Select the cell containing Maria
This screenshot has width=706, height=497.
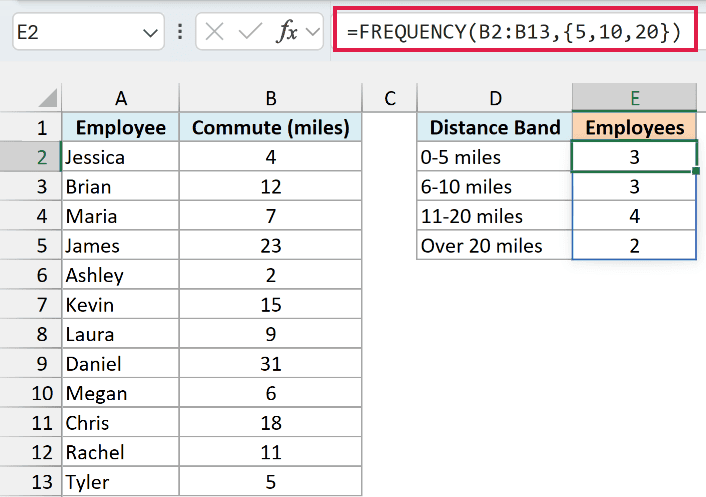(120, 216)
